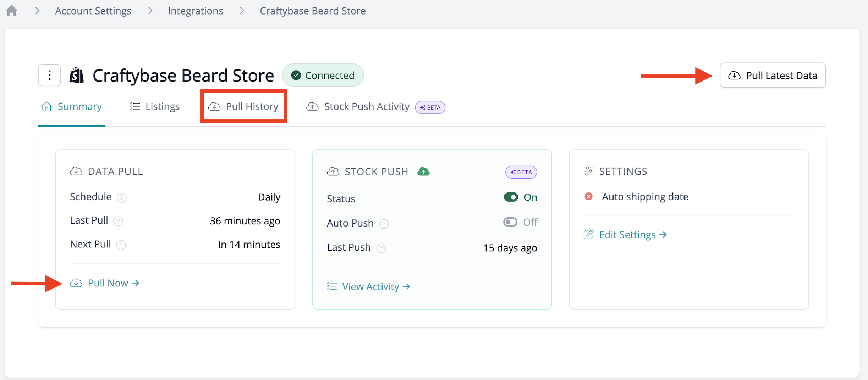
Task: Switch to the Listings tab
Action: tap(155, 106)
